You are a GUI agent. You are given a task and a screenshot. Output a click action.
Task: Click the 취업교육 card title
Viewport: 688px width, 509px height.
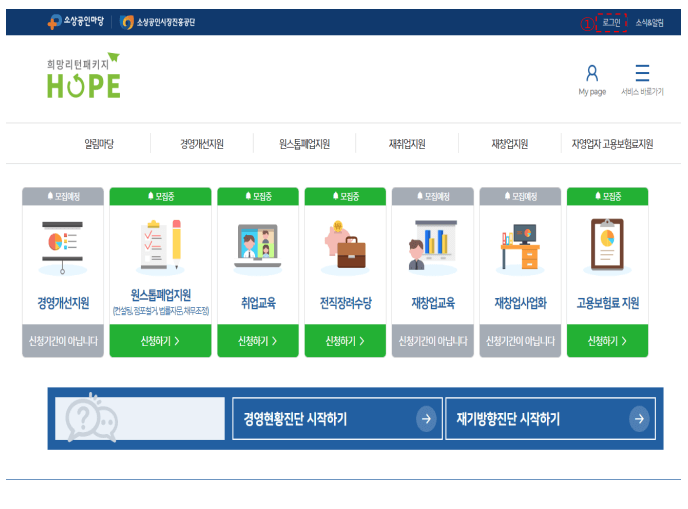point(258,303)
